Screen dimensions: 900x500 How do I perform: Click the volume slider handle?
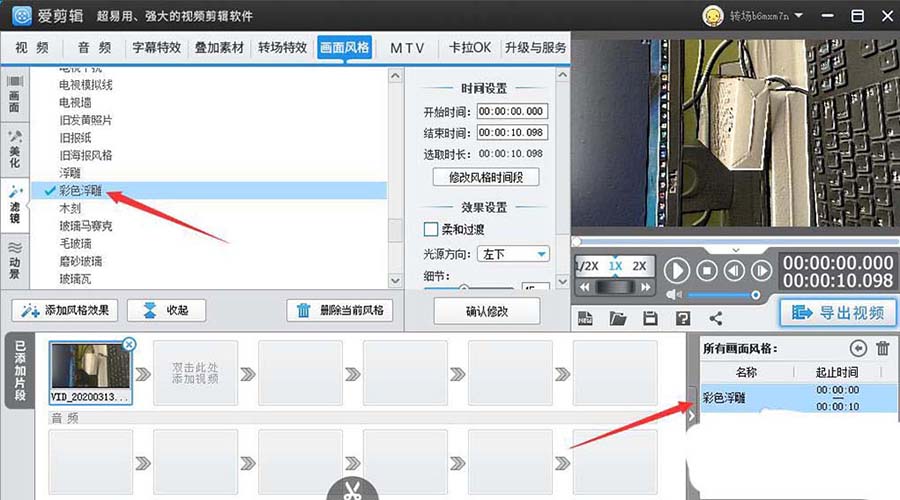tap(756, 295)
